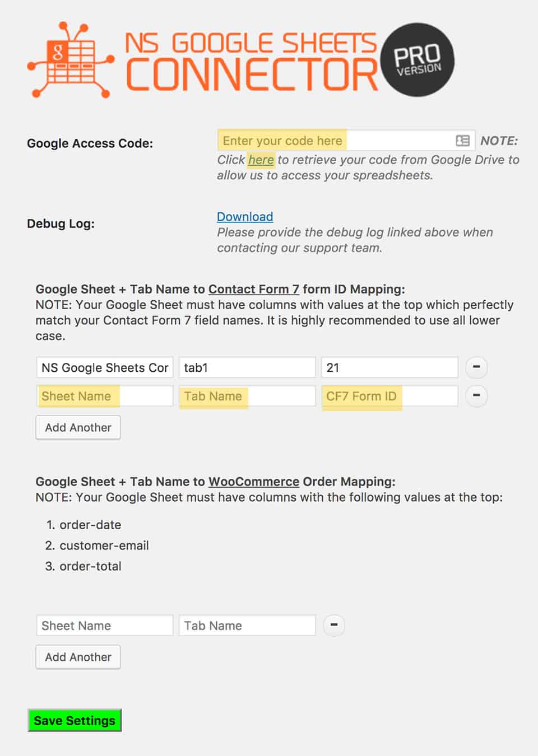Select the 'customer-email' list item
The image size is (538, 756).
point(104,545)
